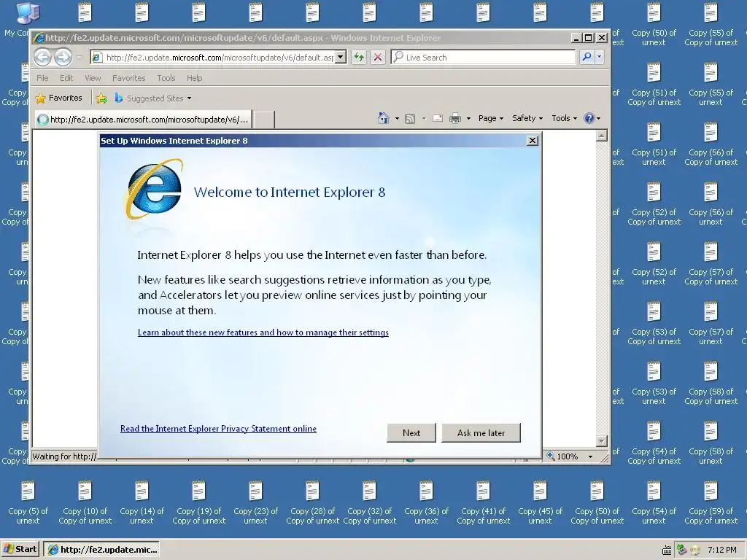This screenshot has height=560, width=747.
Task: Click the Start button
Action: (x=20, y=550)
